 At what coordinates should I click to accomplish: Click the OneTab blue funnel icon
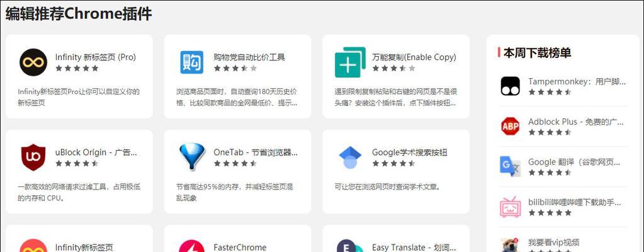192,157
